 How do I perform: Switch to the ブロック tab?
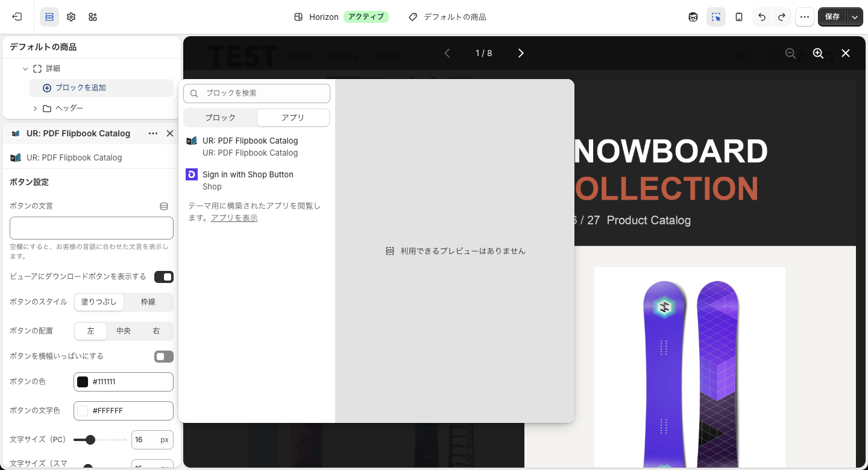221,118
